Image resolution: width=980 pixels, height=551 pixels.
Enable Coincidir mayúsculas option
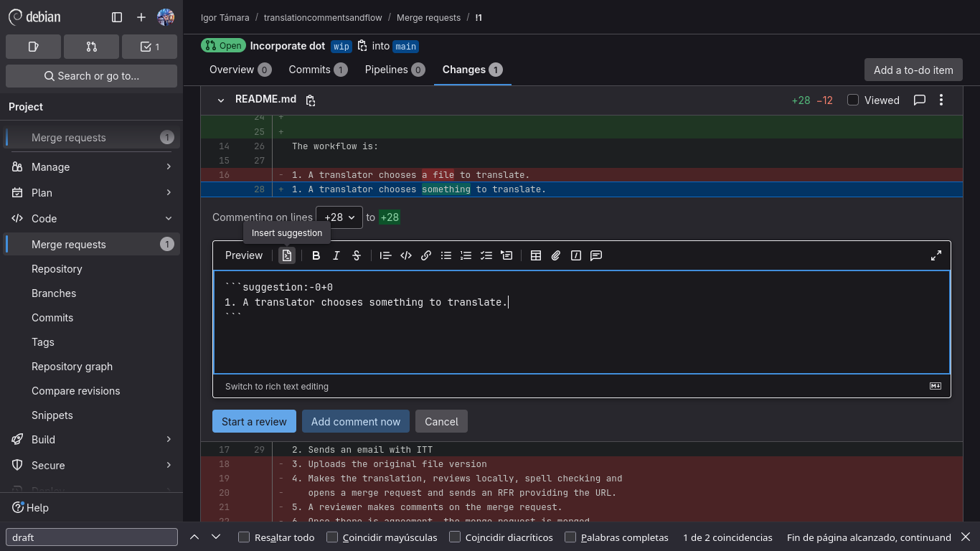point(332,537)
